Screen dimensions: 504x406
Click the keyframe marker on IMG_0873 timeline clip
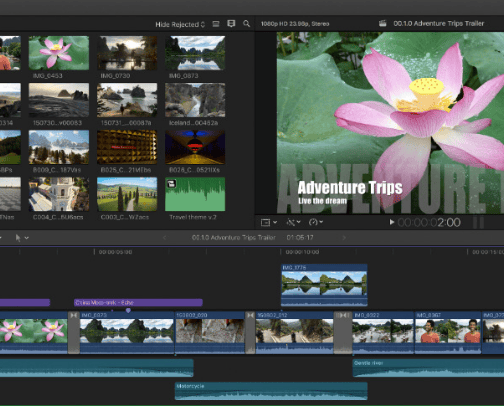click(128, 310)
